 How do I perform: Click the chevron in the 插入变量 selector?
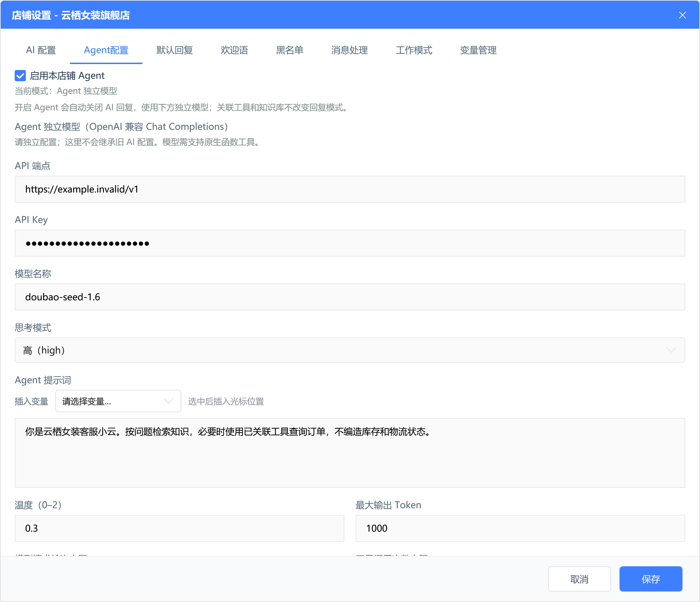coord(169,401)
